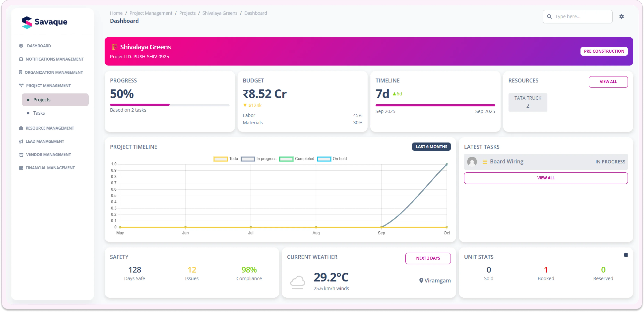Image resolution: width=644 pixels, height=312 pixels.
Task: Click View All on the Resources card
Action: pos(608,82)
